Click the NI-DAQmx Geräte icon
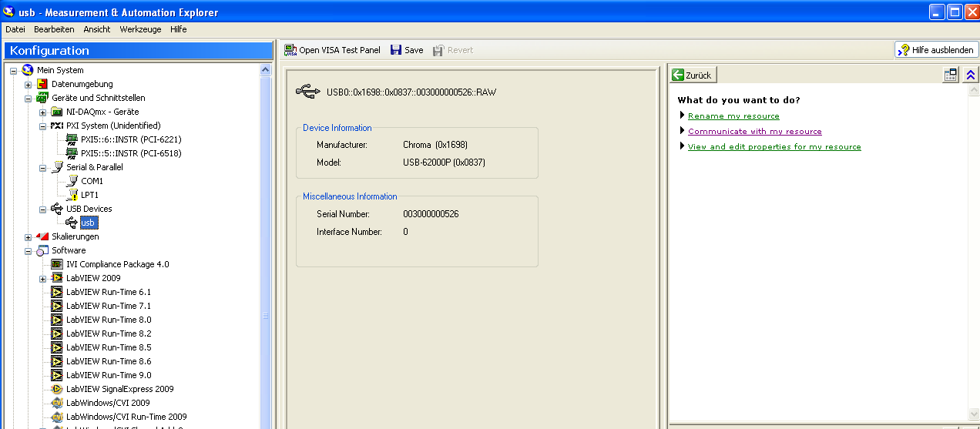Image resolution: width=980 pixels, height=429 pixels. (57, 112)
